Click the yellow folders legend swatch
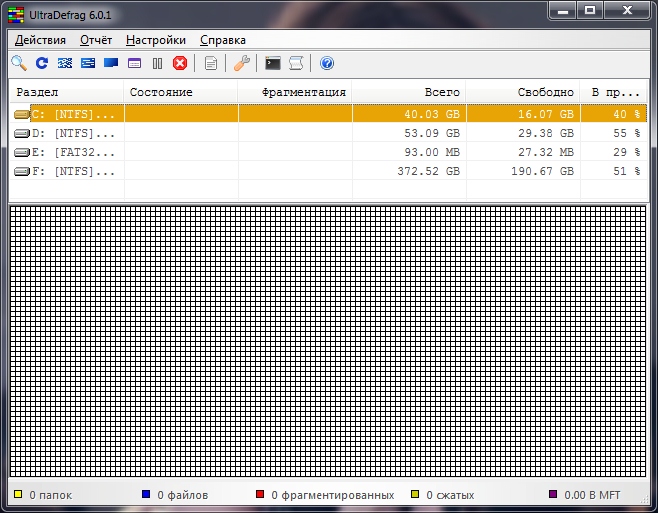Image resolution: width=658 pixels, height=513 pixels. pyautogui.click(x=18, y=494)
